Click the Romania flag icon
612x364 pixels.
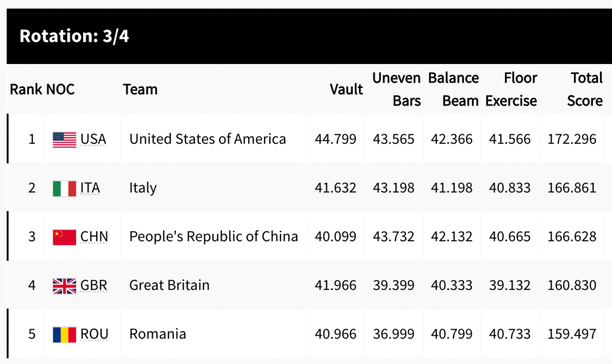(x=64, y=334)
